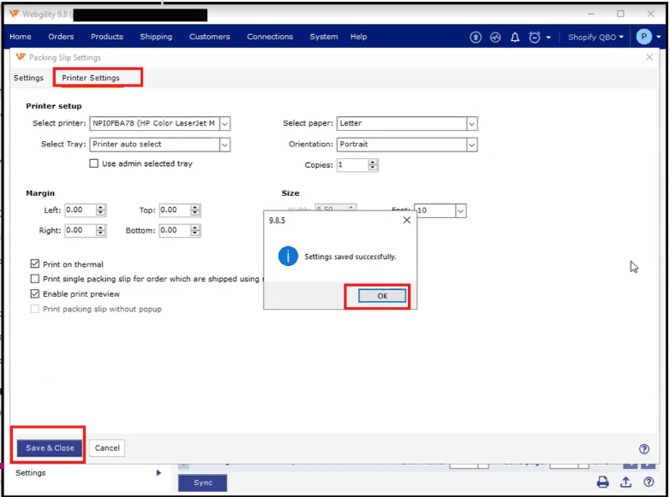Open the Orders menu
This screenshot has width=670, height=497.
coord(61,37)
